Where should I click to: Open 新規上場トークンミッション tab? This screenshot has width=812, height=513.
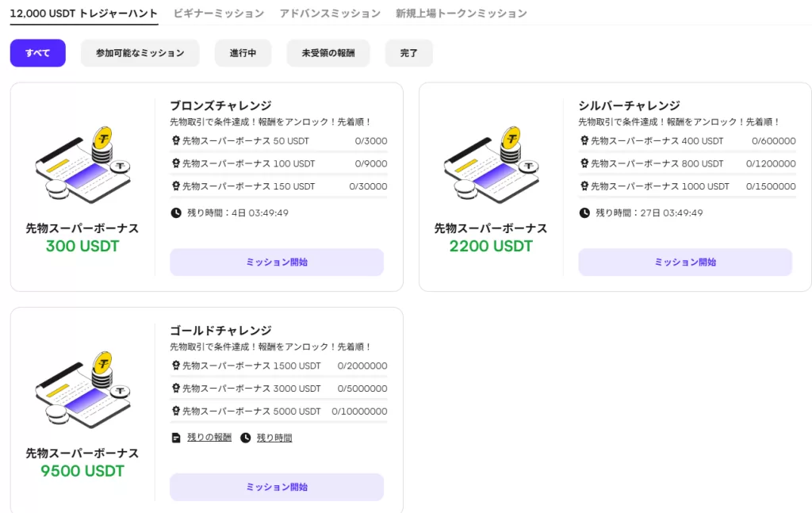(461, 13)
